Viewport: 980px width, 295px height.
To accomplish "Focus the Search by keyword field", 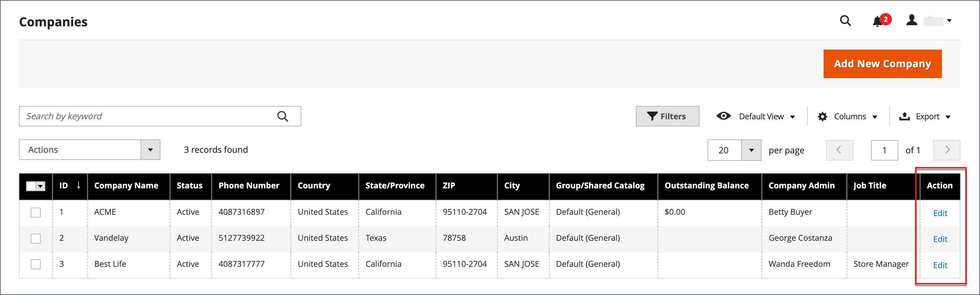I will pos(160,116).
